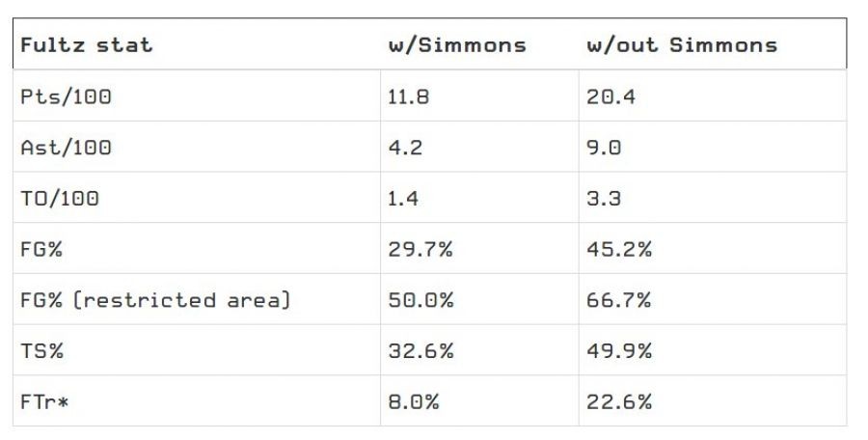Click the "Ast/100" row label
This screenshot has width=868, height=440.
coord(66,148)
